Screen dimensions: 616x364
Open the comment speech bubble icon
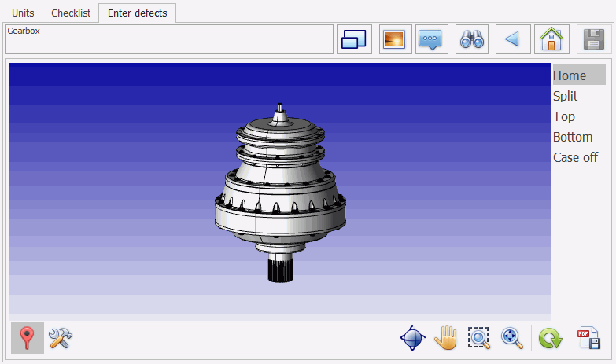[x=431, y=39]
